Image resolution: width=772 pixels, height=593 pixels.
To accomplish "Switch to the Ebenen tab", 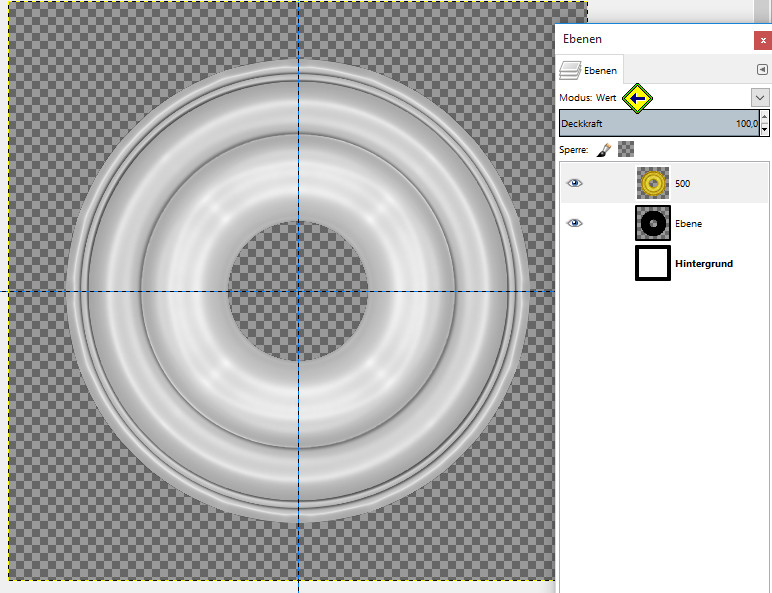I will click(x=590, y=70).
